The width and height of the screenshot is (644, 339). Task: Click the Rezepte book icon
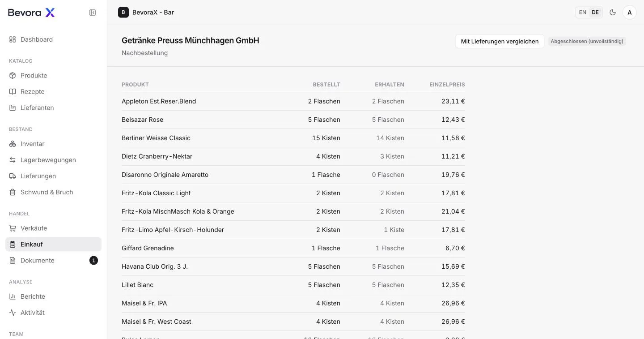[x=13, y=92]
